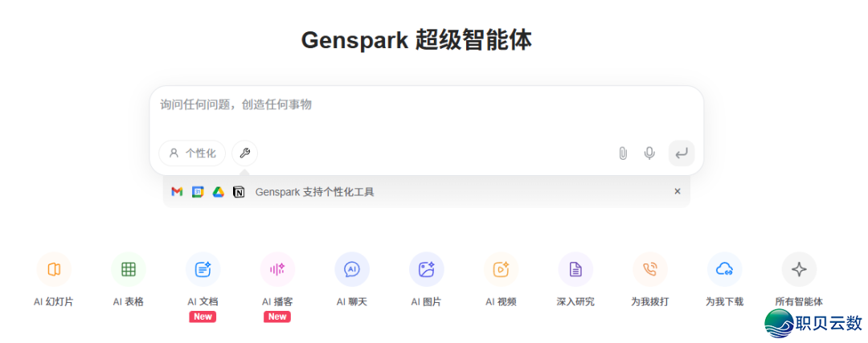868x343 pixels.
Task: Launch the 深入研究 deep research agent
Action: [x=575, y=270]
